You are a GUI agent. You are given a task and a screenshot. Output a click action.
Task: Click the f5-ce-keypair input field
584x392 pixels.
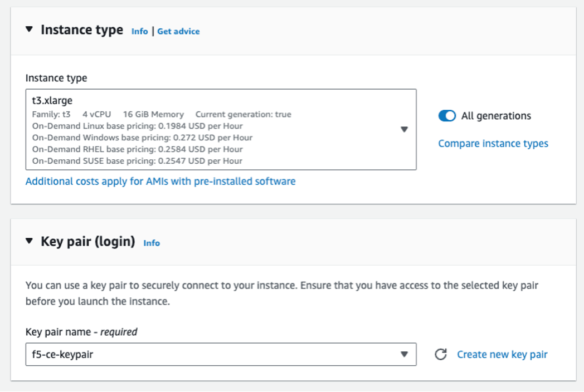pyautogui.click(x=167, y=354)
